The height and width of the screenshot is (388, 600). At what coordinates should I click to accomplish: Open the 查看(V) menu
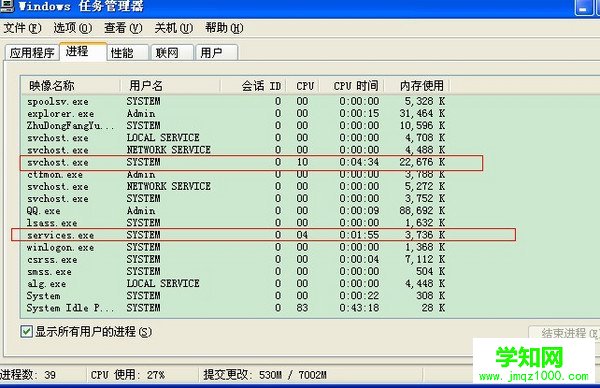[x=123, y=28]
